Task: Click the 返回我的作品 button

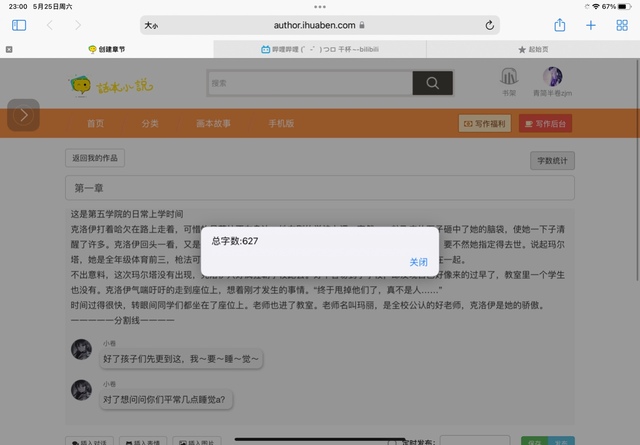Action: pos(96,158)
